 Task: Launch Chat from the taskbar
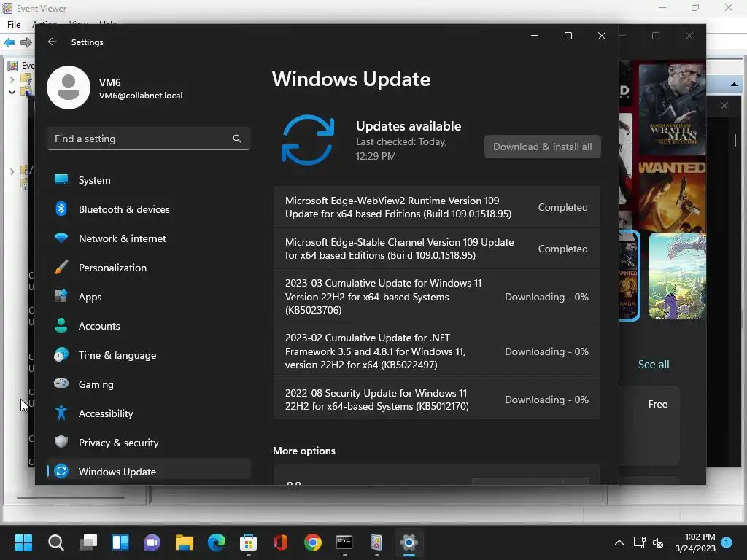152,542
